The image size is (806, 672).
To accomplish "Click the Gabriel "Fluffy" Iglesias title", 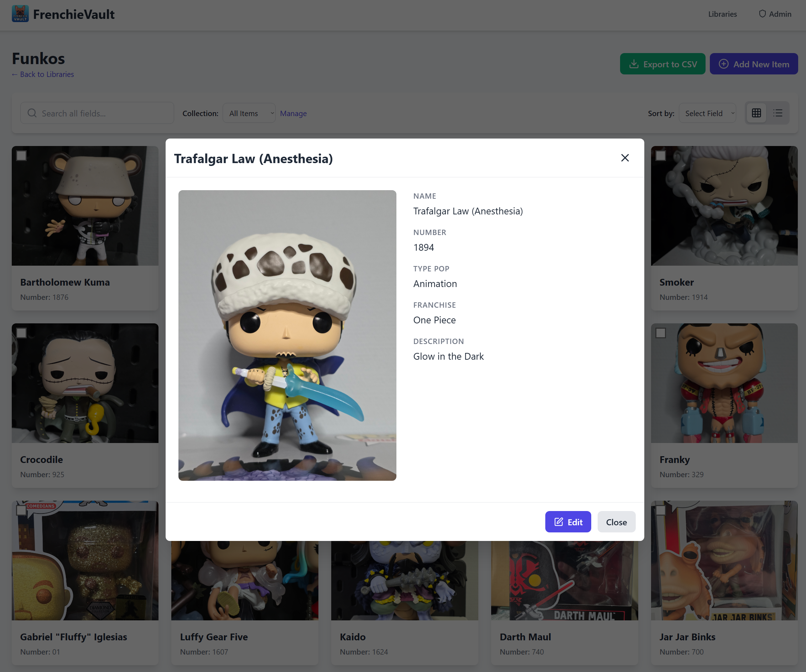I will click(73, 637).
